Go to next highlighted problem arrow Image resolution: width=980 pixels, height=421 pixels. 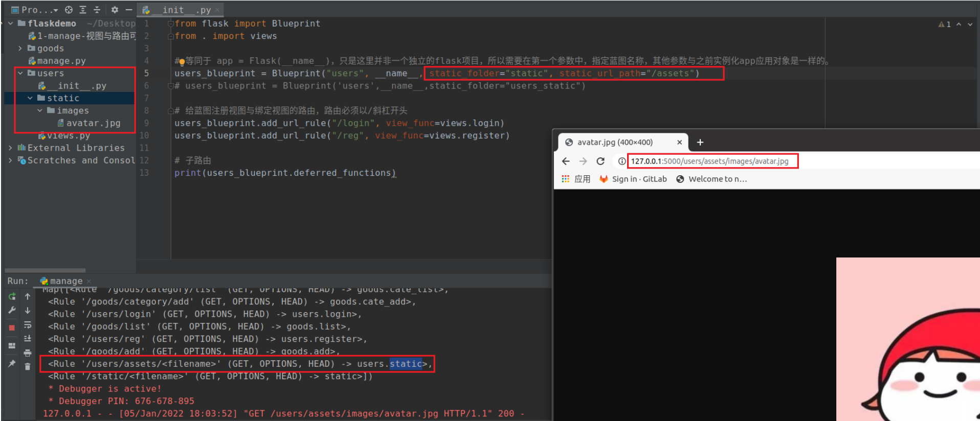(970, 24)
